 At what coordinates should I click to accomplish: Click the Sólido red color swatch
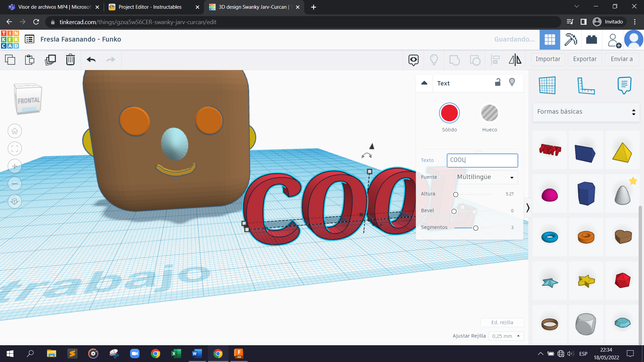449,113
